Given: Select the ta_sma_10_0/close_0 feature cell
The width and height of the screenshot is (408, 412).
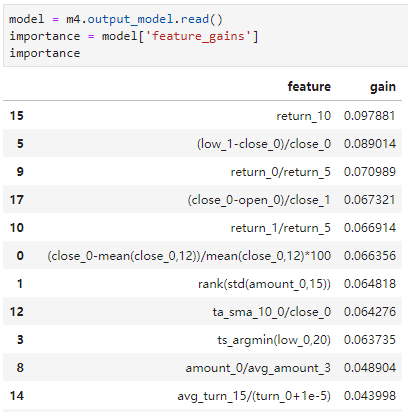Looking at the screenshot, I should 272,312.
